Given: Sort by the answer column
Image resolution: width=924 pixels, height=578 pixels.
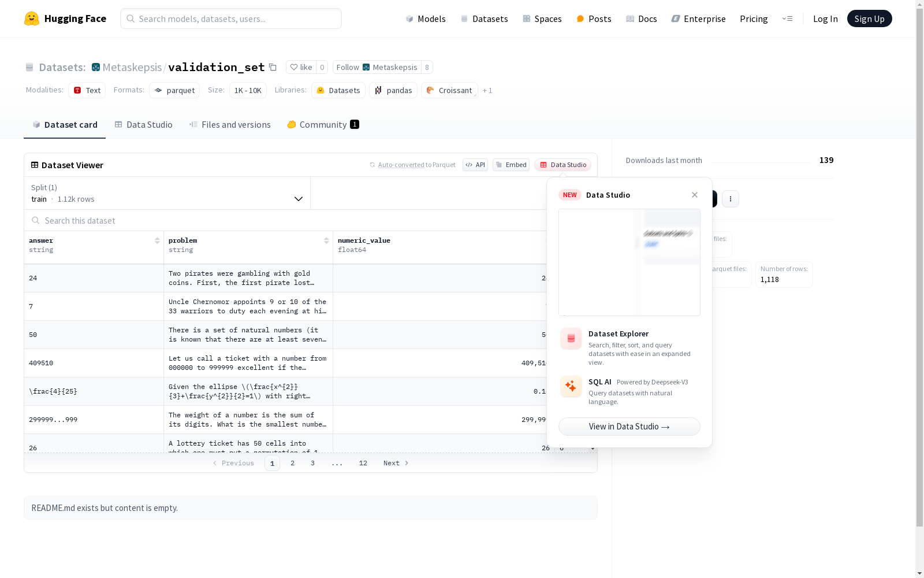Looking at the screenshot, I should coord(157,240).
